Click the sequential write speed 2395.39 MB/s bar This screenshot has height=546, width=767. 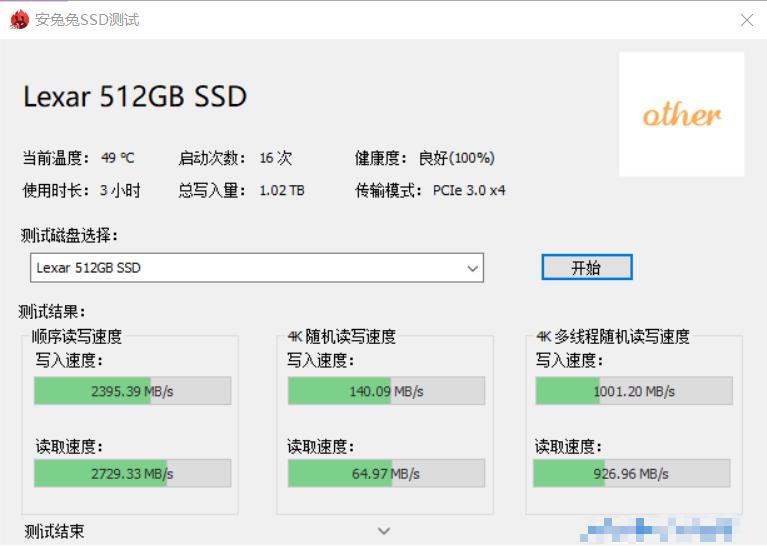132,391
